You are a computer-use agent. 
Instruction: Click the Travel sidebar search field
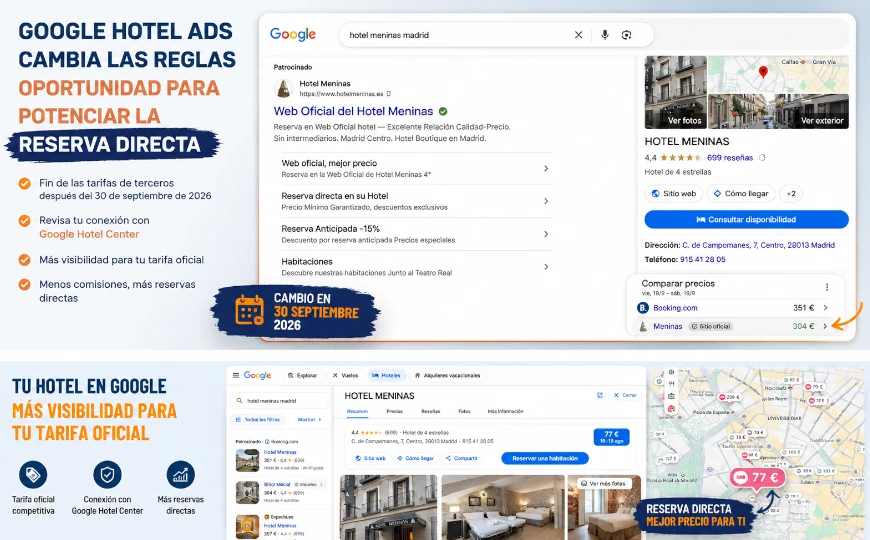tap(279, 400)
